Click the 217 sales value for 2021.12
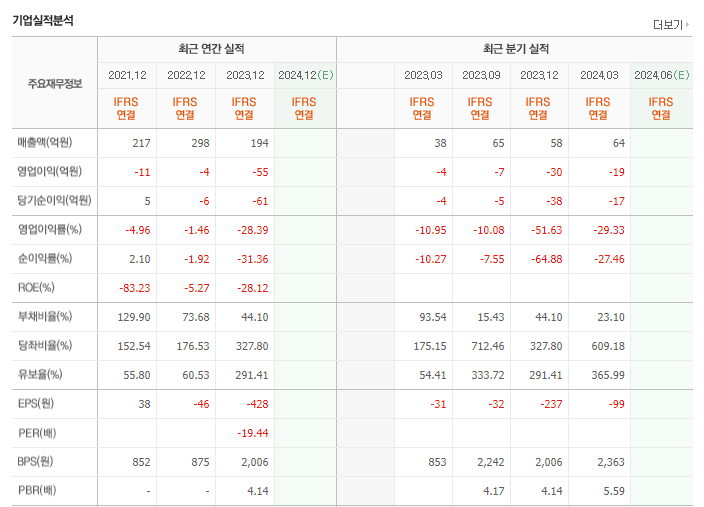704x507 pixels. pos(141,143)
